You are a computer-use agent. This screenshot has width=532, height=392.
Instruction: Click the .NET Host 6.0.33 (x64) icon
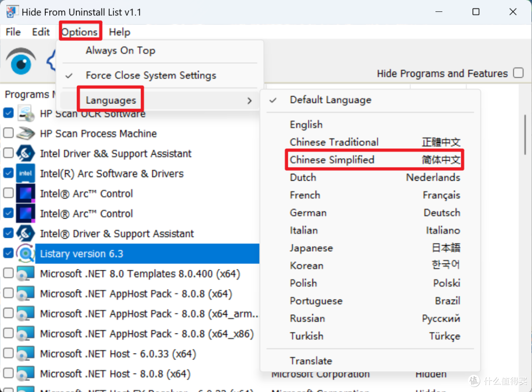[x=26, y=354]
